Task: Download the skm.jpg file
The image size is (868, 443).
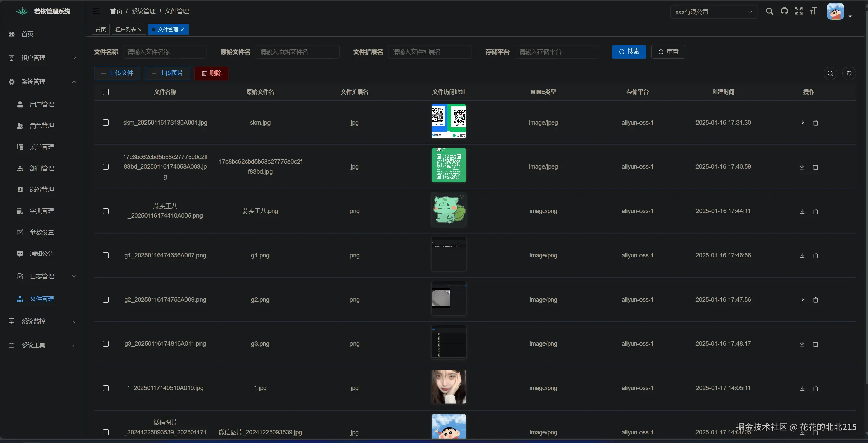Action: pyautogui.click(x=802, y=123)
